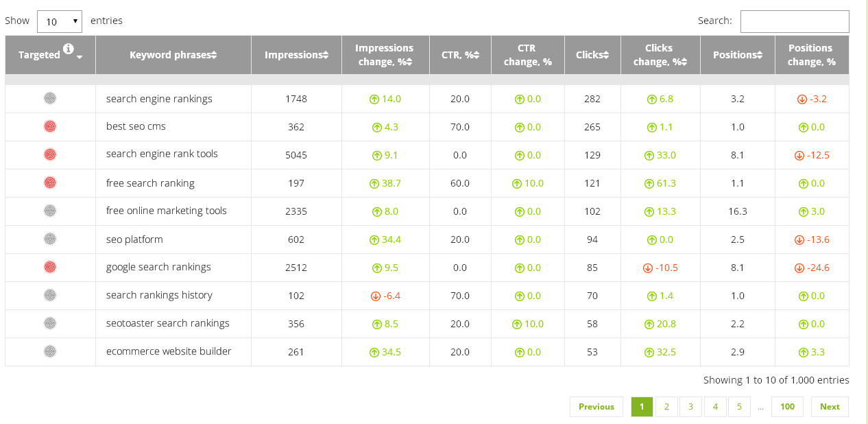The width and height of the screenshot is (868, 424).
Task: Click up arrow icon beside 34.4 impressions change
Action: [x=374, y=240]
